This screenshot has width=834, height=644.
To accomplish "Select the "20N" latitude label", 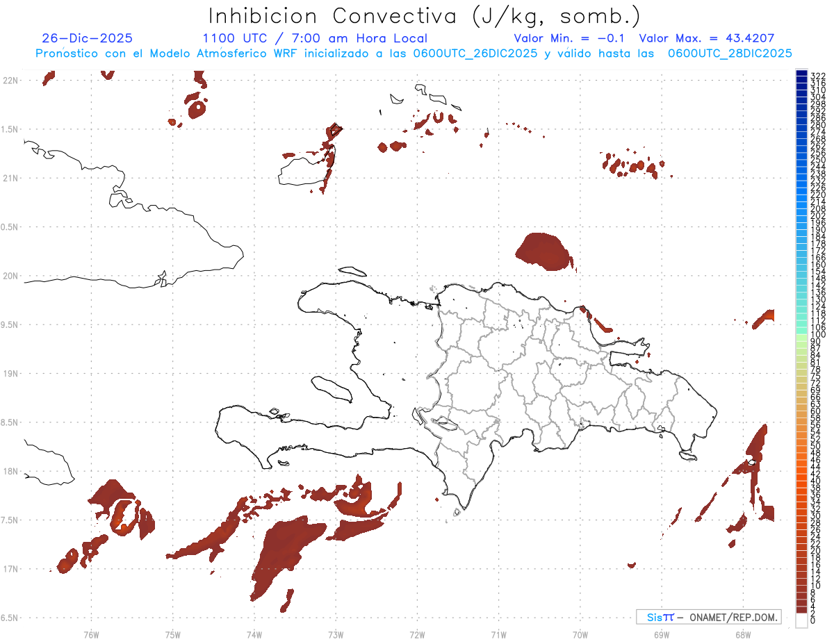I will click(10, 276).
